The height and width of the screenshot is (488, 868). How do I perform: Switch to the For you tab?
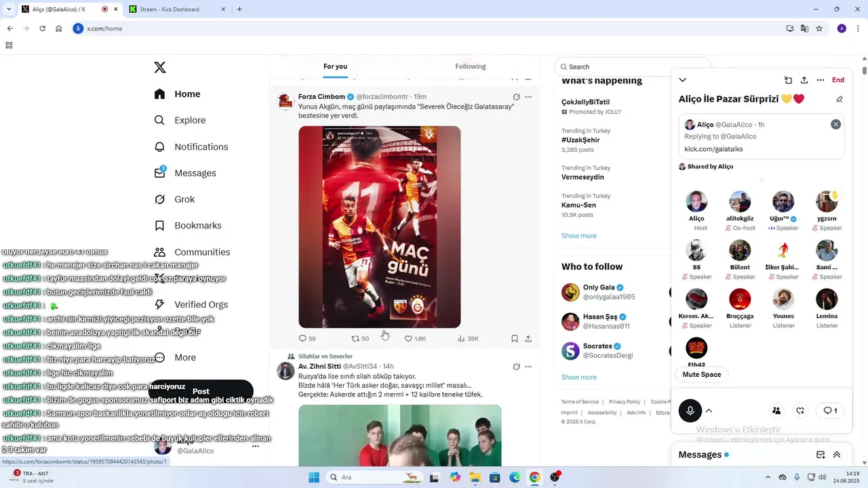335,66
